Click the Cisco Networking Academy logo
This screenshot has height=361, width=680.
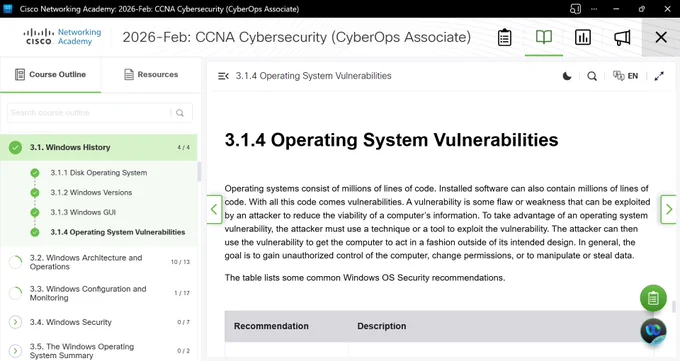(62, 37)
